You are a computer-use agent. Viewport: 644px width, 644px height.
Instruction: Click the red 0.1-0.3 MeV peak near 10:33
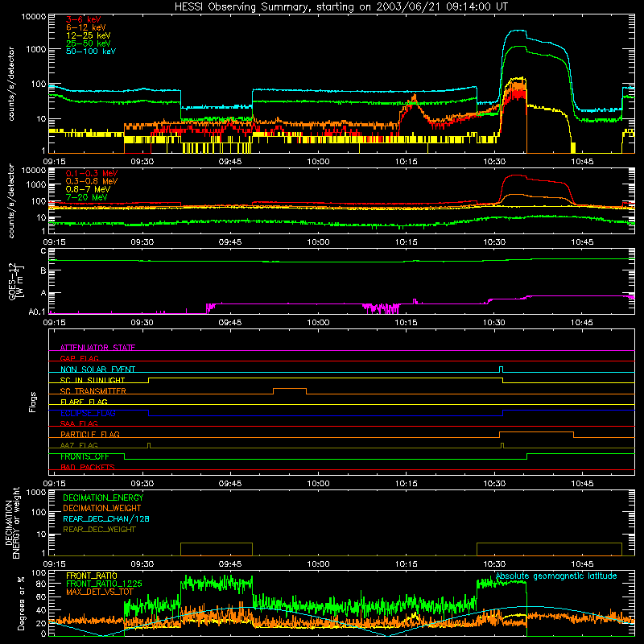coord(515,175)
